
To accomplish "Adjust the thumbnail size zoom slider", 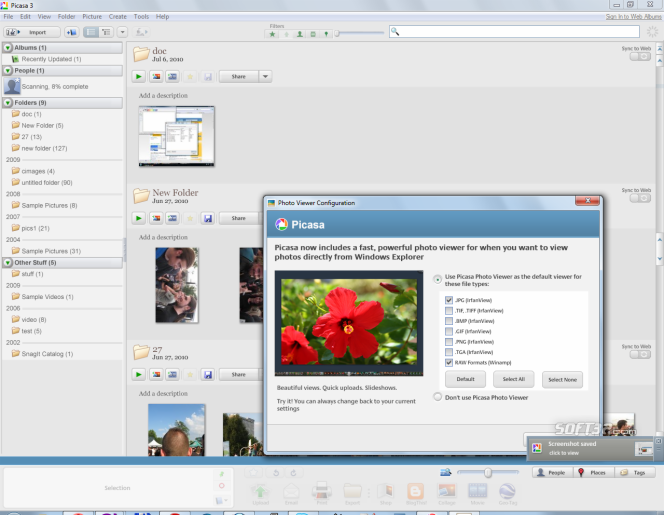I will tap(488, 472).
